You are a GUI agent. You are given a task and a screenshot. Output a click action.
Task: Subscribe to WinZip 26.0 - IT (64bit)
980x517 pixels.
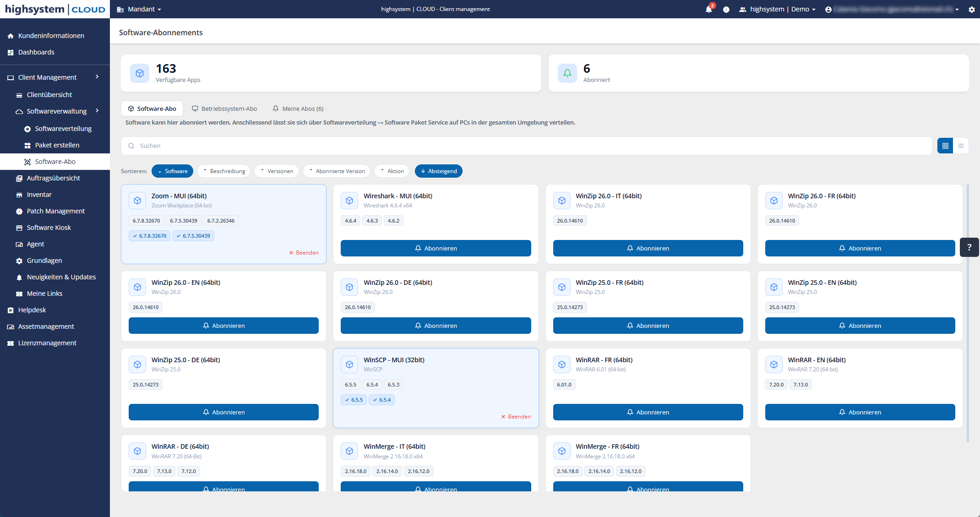point(648,248)
